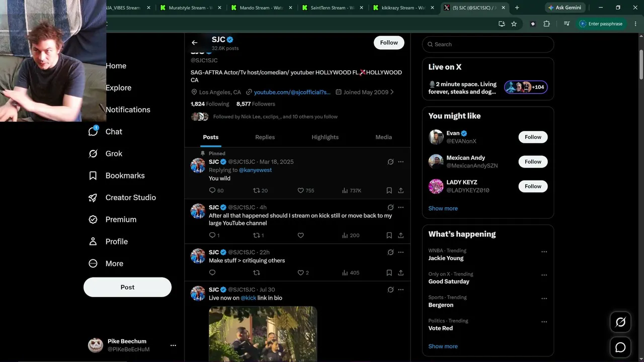This screenshot has height=362, width=644.
Task: Switch to the kikikrazy Stream browser tab
Action: [404, 8]
